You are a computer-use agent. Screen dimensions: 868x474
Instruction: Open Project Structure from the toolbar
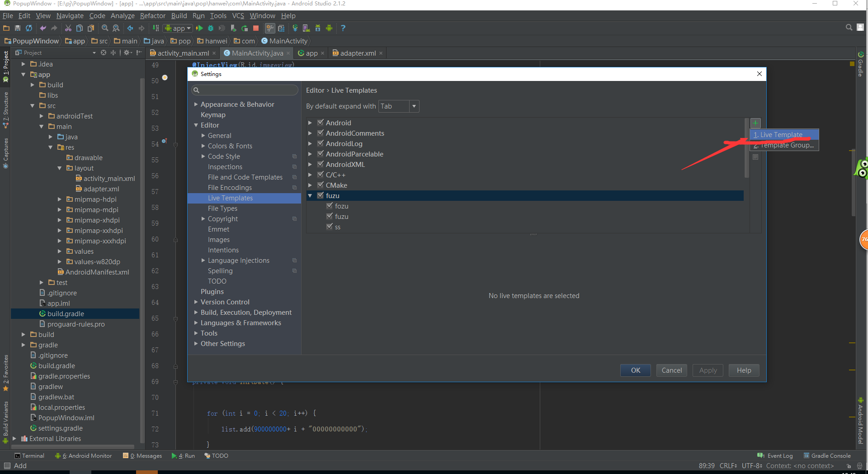[x=281, y=28]
